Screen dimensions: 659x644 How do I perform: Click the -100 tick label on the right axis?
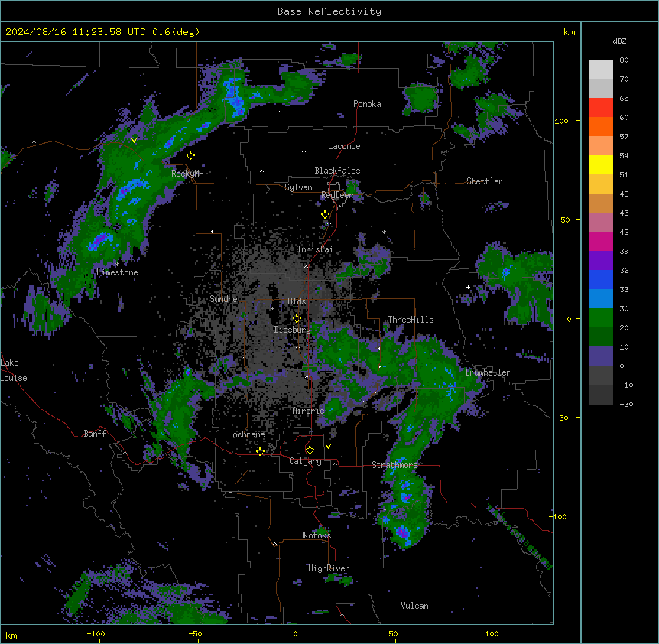(559, 516)
